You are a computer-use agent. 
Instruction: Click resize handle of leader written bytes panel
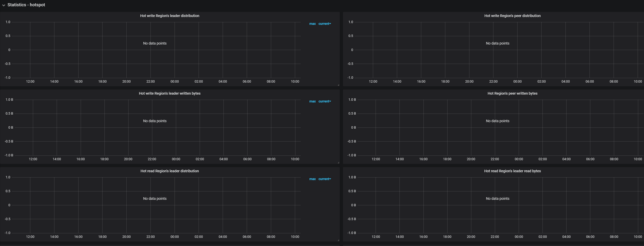tap(338, 163)
